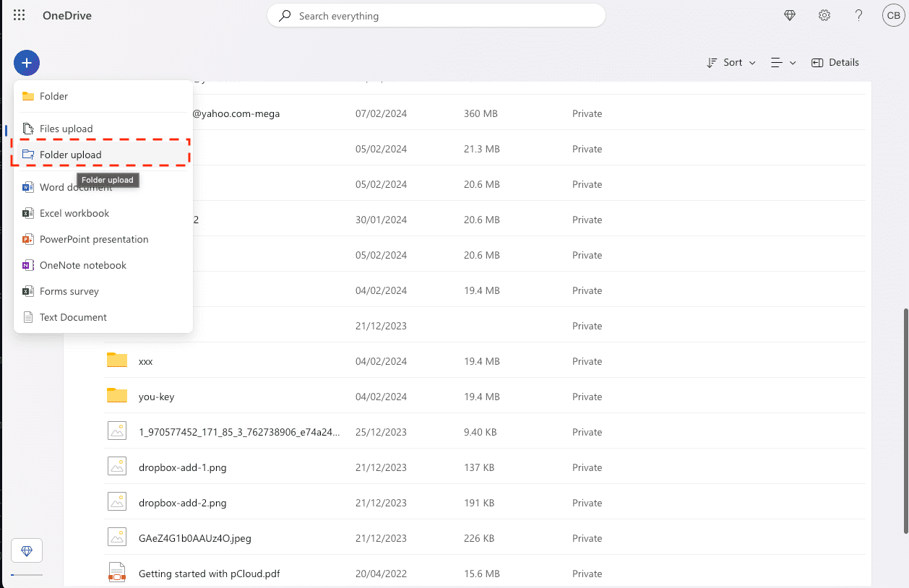Click the yellow Folder icon in menu

click(x=28, y=96)
